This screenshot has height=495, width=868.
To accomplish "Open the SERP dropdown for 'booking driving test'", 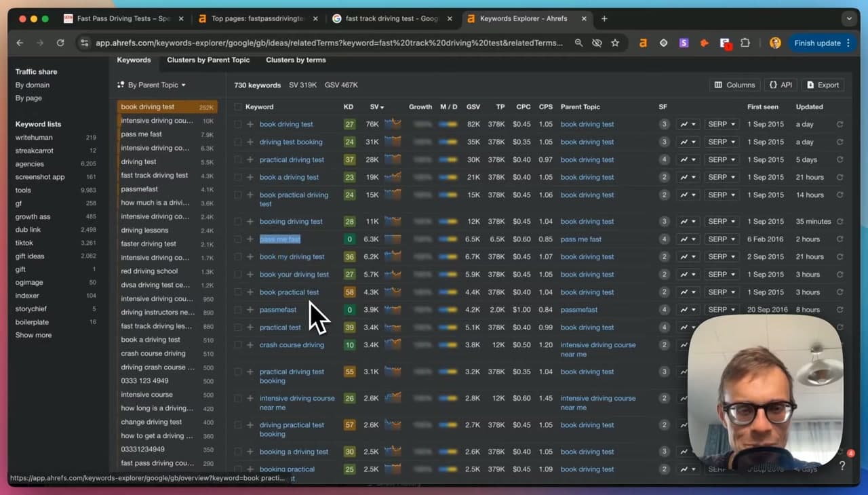I will click(x=721, y=221).
